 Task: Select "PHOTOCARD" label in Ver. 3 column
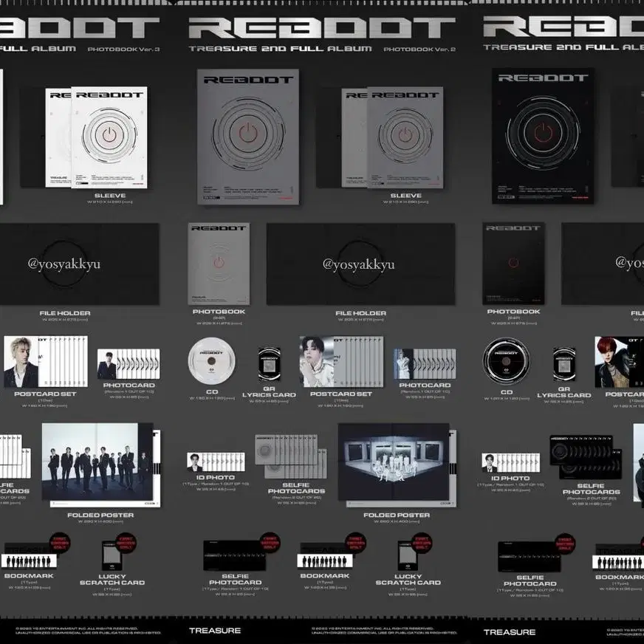129,385
